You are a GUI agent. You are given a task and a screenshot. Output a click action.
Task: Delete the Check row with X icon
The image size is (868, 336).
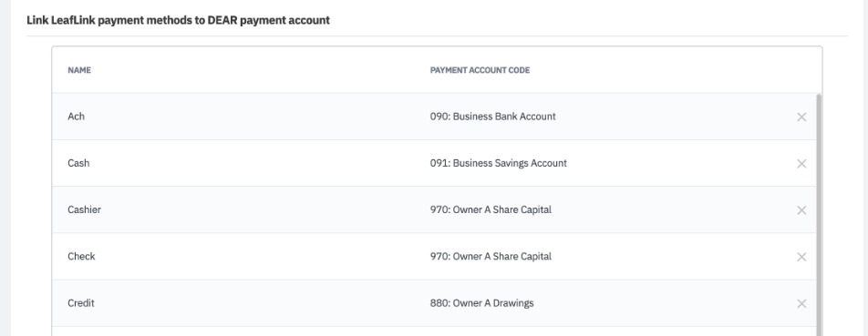coord(801,257)
